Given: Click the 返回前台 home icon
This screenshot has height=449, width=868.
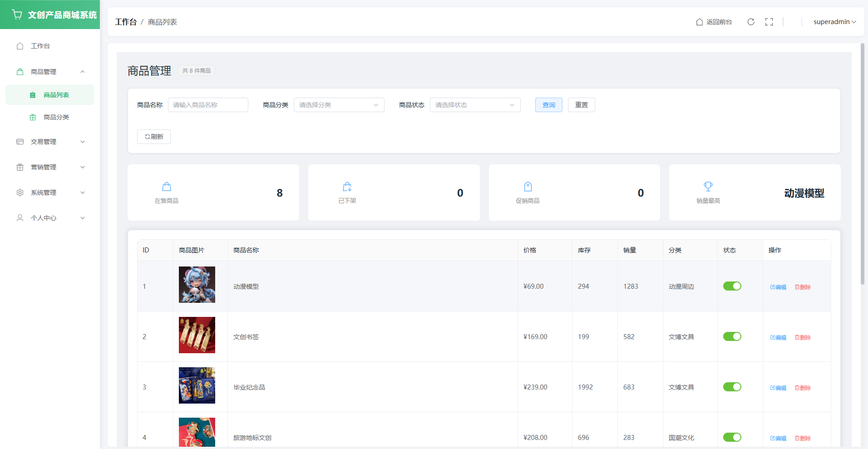Looking at the screenshot, I should coord(700,22).
